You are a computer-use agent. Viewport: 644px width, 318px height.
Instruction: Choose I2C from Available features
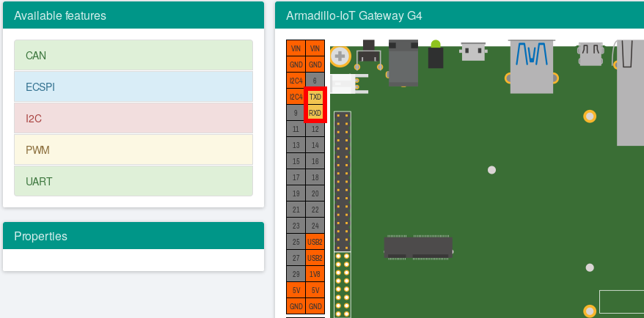tap(133, 118)
